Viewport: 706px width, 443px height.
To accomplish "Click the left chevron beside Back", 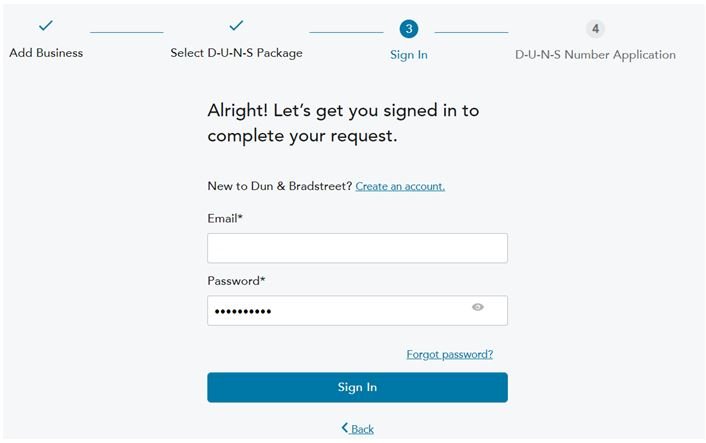I will click(x=345, y=428).
